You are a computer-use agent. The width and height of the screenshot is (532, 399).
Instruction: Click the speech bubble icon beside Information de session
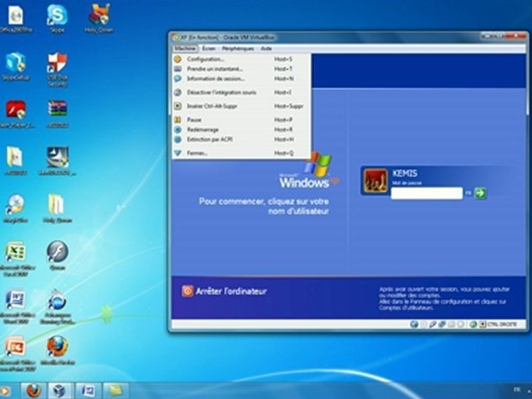(x=178, y=79)
